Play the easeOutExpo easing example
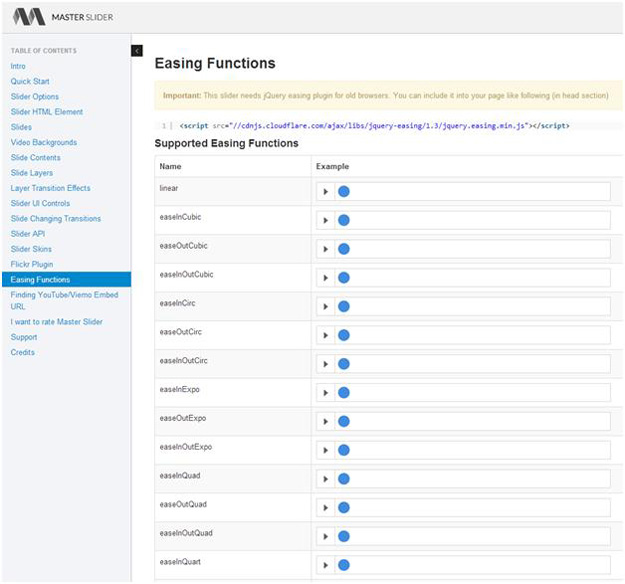 click(x=326, y=421)
